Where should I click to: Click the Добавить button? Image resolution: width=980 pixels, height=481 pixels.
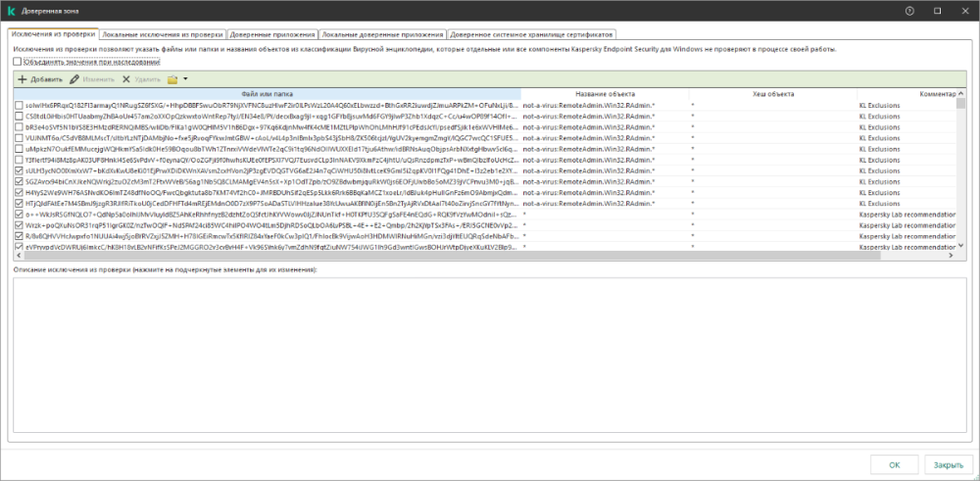click(40, 80)
